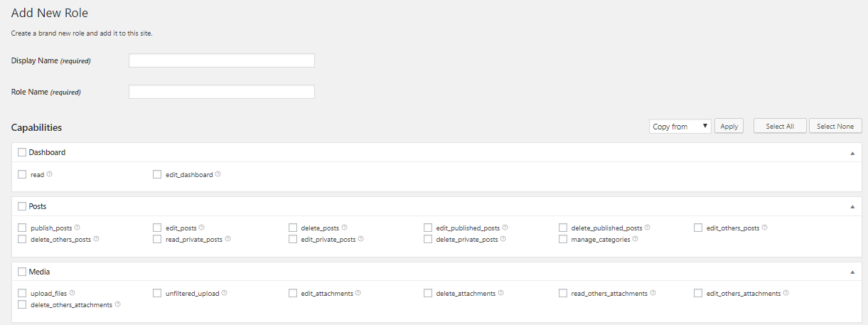Click help icon beside edit_others_posts
The width and height of the screenshot is (868, 325).
(x=765, y=228)
